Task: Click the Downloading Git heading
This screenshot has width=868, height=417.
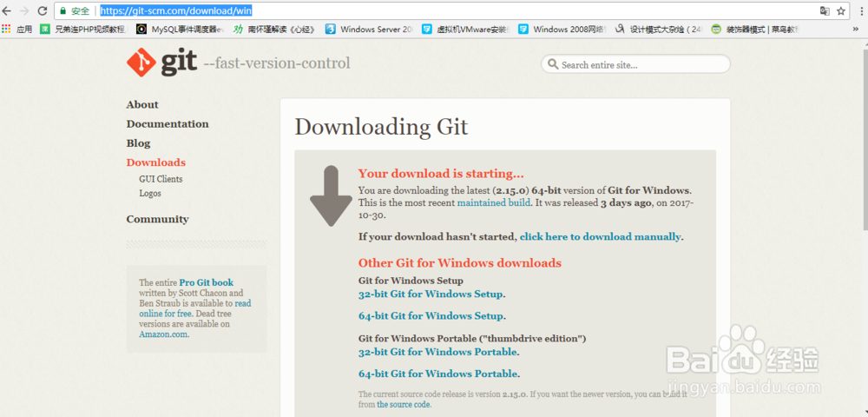Action: tap(381, 127)
